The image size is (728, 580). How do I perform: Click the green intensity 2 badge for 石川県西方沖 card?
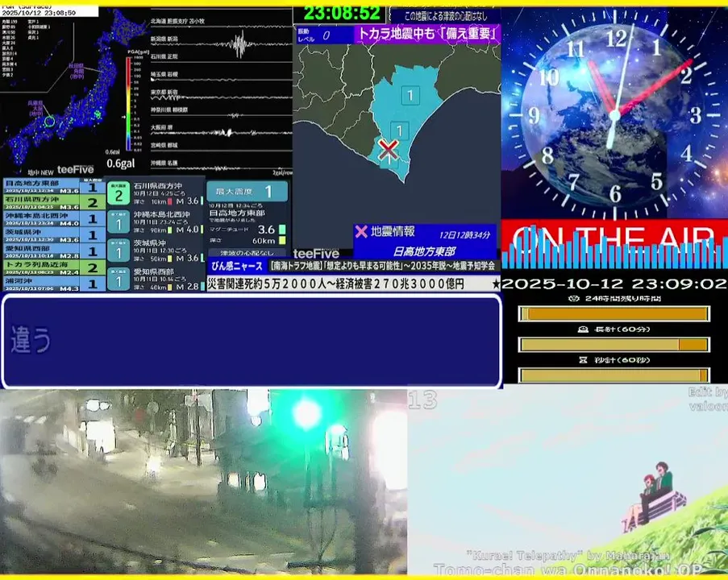(x=119, y=193)
